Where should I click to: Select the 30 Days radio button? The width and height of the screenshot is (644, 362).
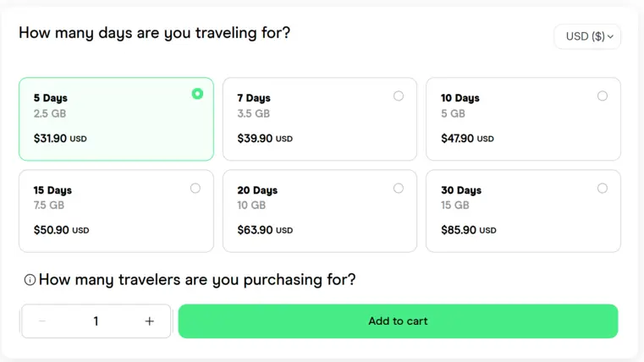click(602, 189)
